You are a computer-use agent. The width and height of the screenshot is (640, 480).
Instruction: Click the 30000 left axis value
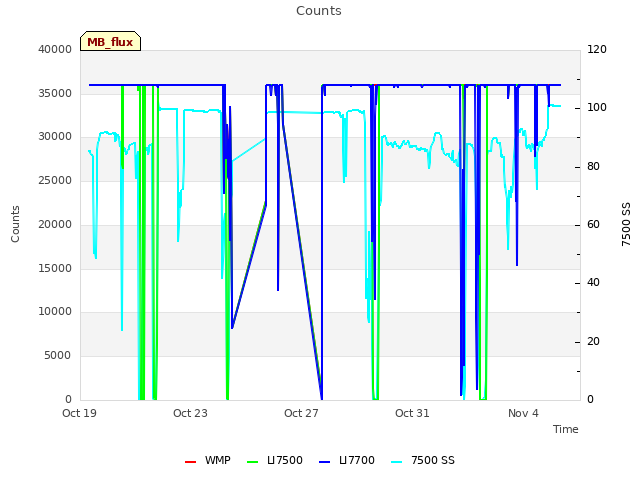[55, 137]
